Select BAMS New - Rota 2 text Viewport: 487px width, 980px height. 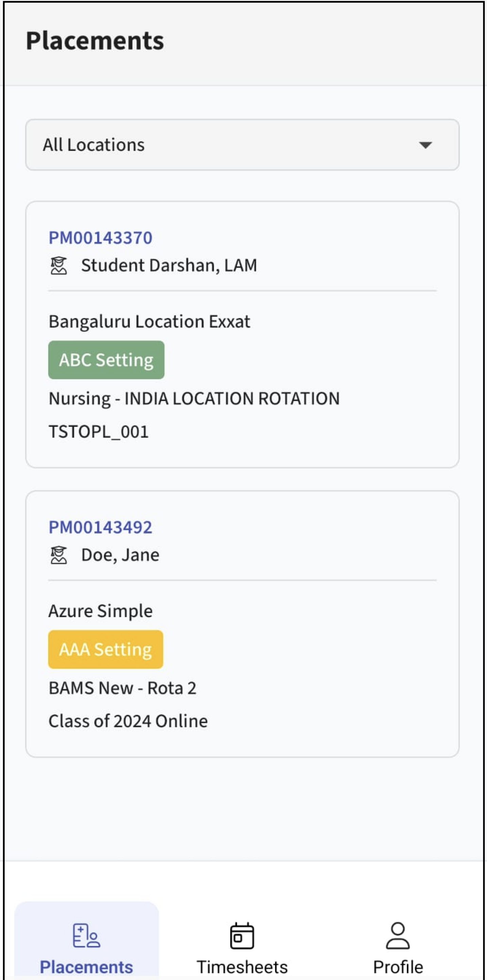pyautogui.click(x=122, y=688)
